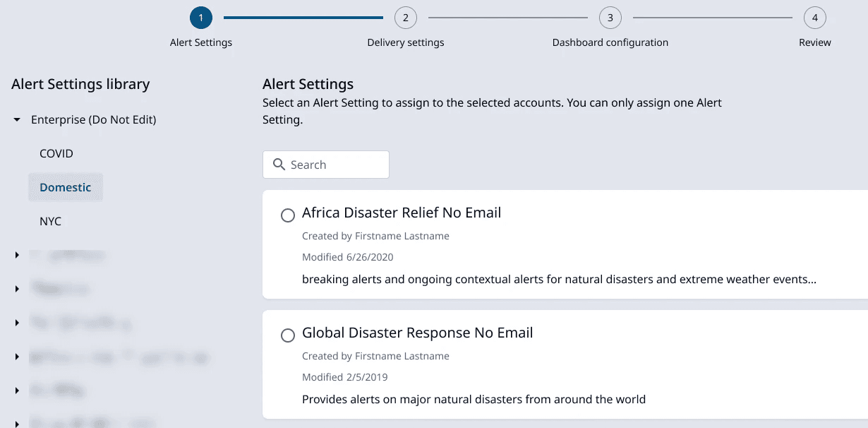The image size is (868, 428).
Task: Focus the Search input field
Action: 335,165
